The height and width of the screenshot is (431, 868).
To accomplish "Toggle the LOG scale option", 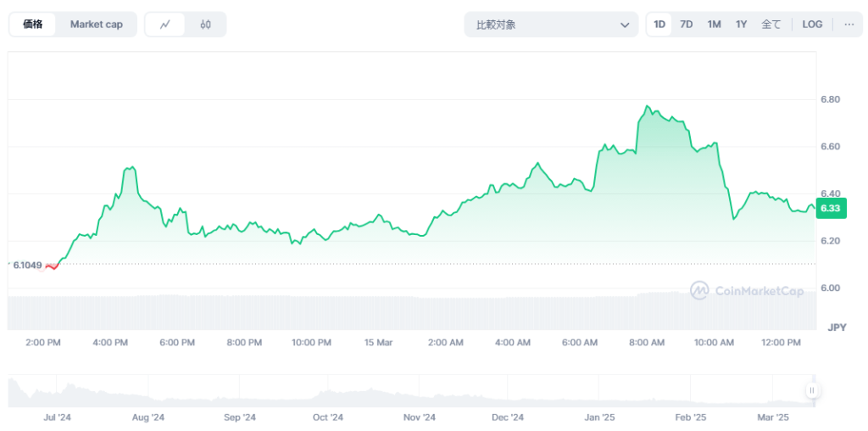I will pyautogui.click(x=812, y=25).
